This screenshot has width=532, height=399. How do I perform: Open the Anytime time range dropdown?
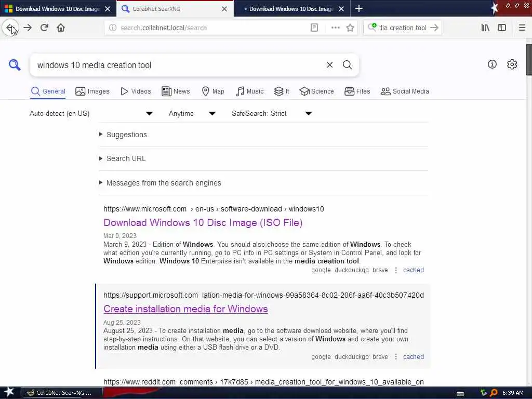[192, 113]
